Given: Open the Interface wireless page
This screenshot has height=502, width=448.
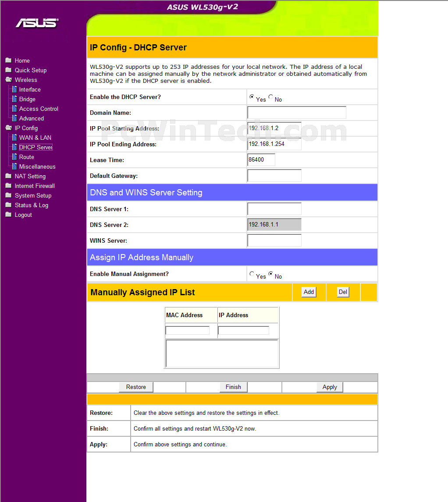Looking at the screenshot, I should click(x=30, y=89).
